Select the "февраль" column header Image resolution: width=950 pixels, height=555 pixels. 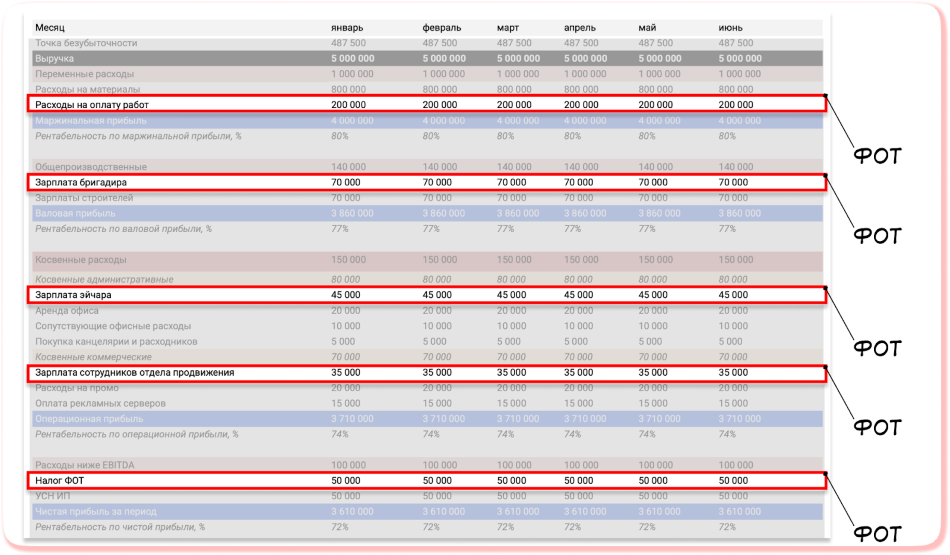pos(443,28)
